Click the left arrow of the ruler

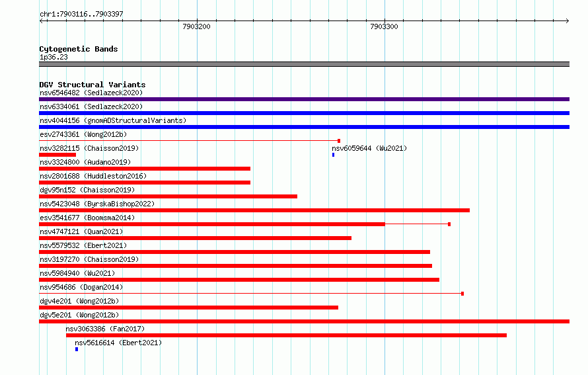[x=41, y=21]
